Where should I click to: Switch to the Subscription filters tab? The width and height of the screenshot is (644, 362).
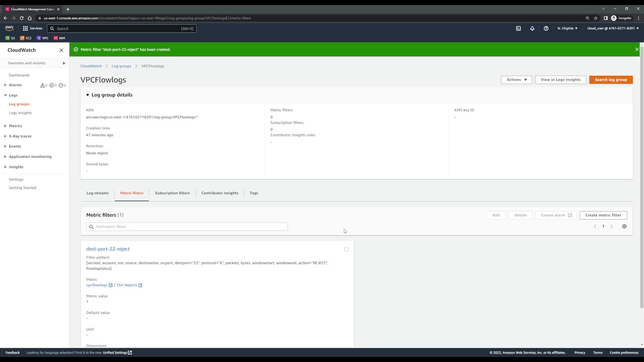click(x=172, y=193)
